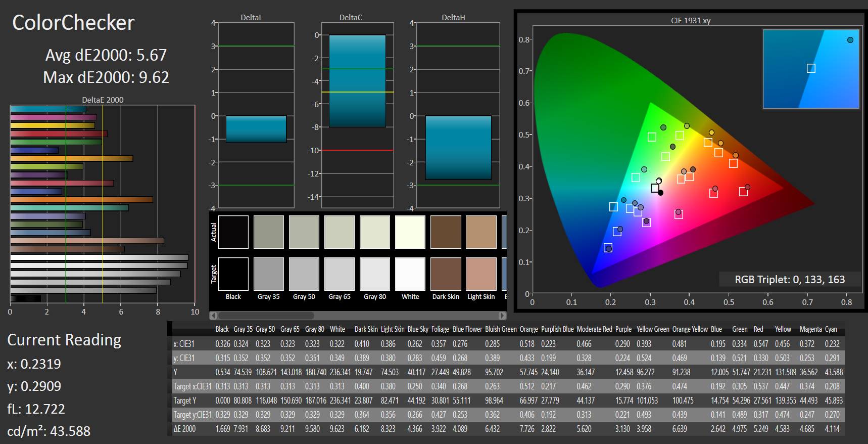Screen dimensions: 868x444
Task: Click the Target Y value 139.355 for Yellow
Action: click(x=786, y=401)
